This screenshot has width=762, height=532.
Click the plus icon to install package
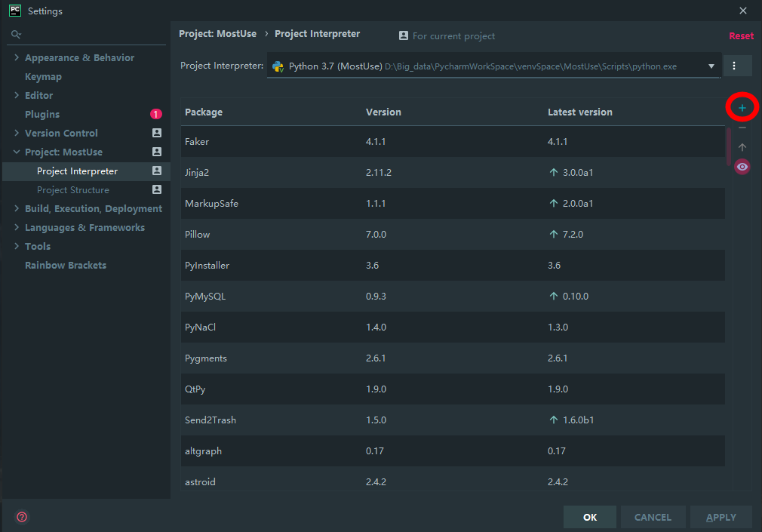click(742, 109)
